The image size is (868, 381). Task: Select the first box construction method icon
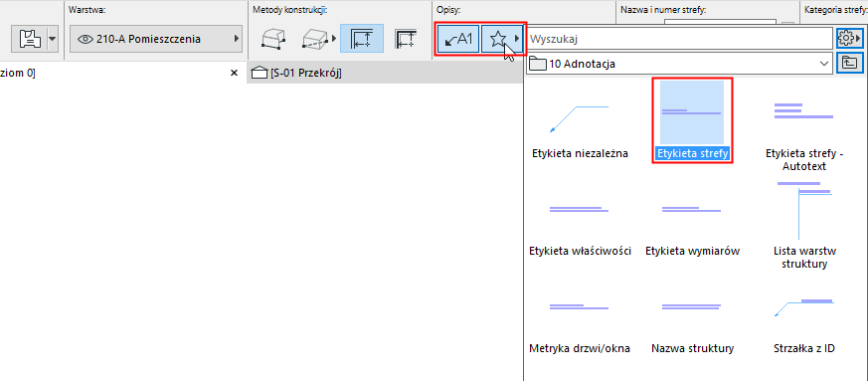[x=272, y=39]
